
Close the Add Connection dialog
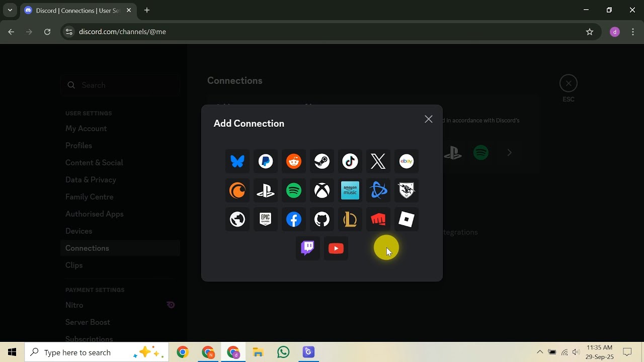point(429,119)
